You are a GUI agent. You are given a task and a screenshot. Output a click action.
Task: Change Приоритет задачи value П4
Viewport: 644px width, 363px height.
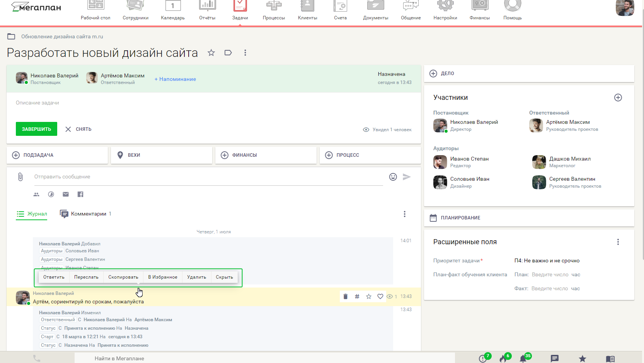pos(547,261)
